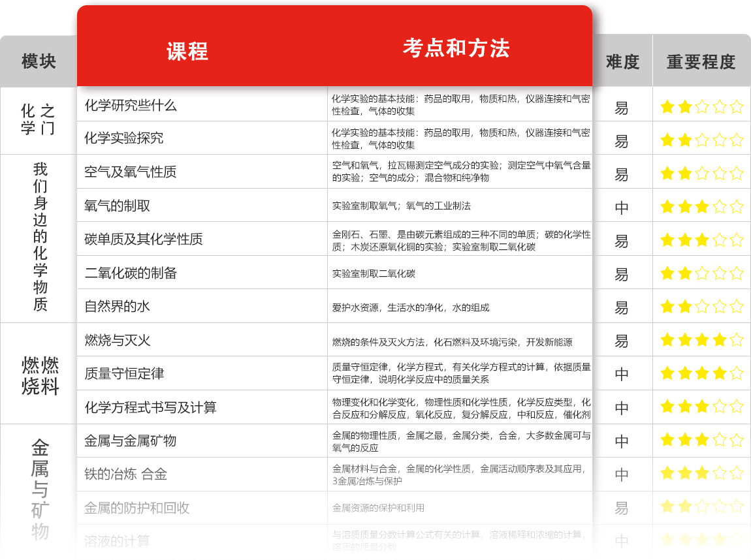This screenshot has height=560, width=751.
Task: Click exam points text for 空气及氧气性质
Action: [x=461, y=172]
